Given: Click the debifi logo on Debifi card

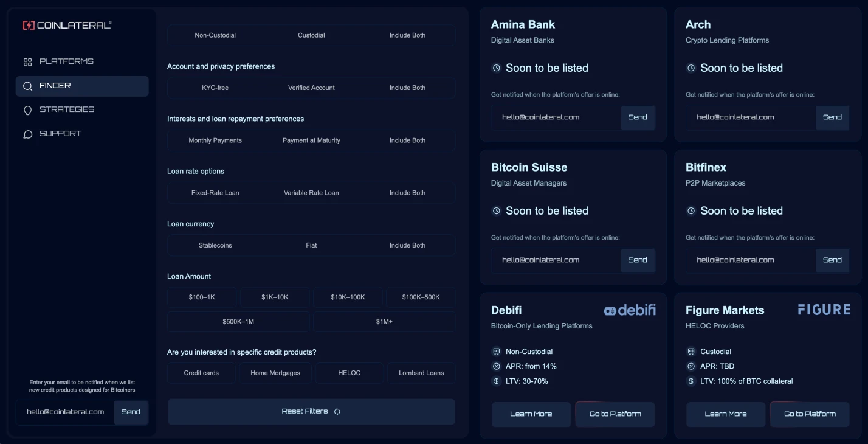Looking at the screenshot, I should coord(630,310).
